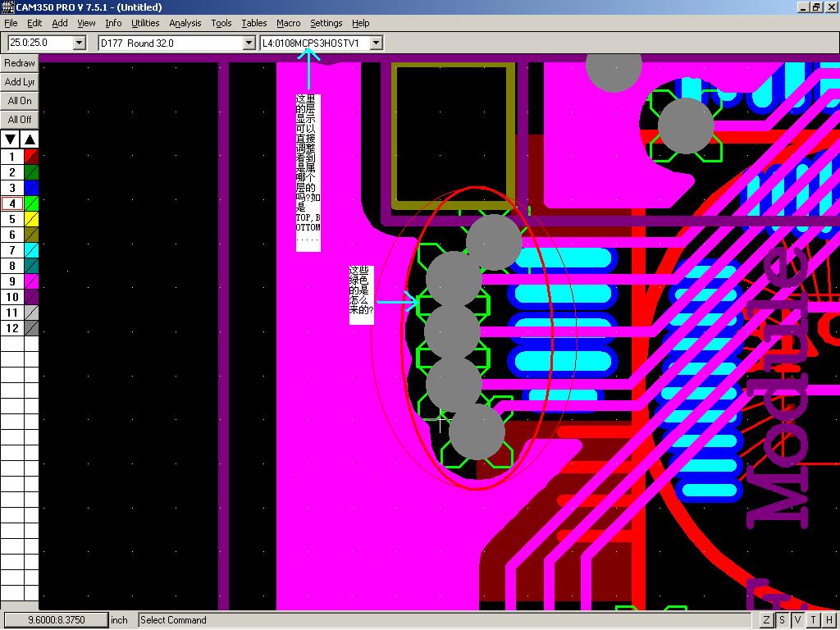Screen dimensions: 840x630
Task: Toggle the S snap button in status bar
Action: tap(782, 620)
